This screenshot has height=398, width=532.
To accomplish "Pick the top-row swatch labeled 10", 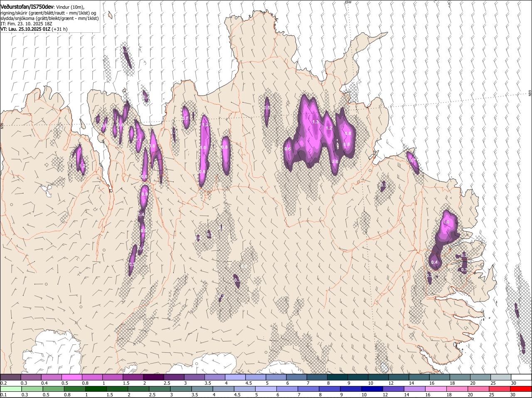I will point(378,377).
